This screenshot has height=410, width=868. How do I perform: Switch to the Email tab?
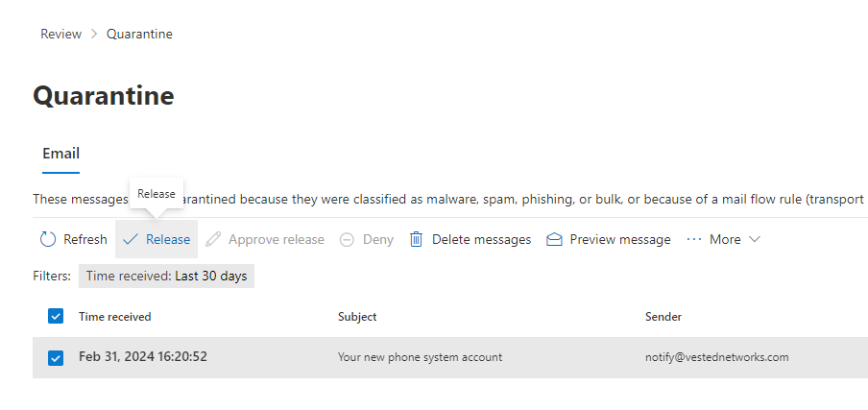click(60, 154)
